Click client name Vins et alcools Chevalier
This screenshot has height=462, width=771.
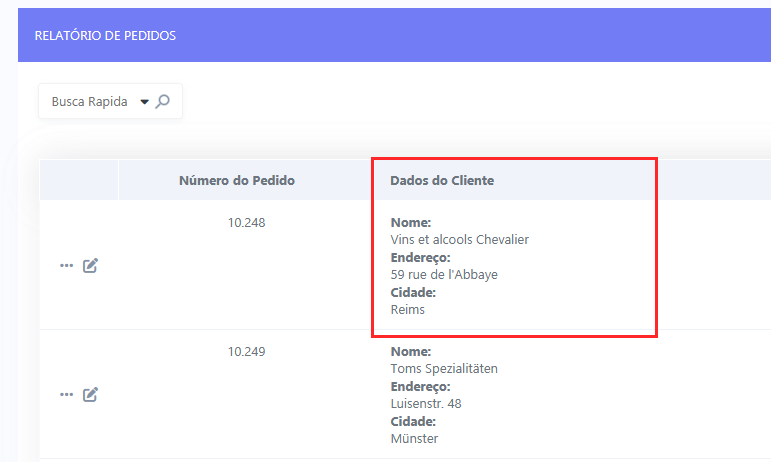point(460,239)
